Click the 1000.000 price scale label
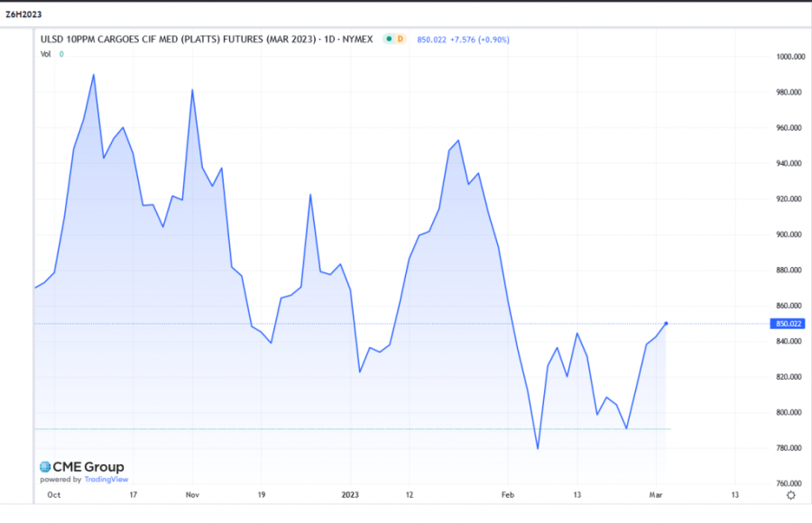This screenshot has width=812, height=523. [x=789, y=57]
